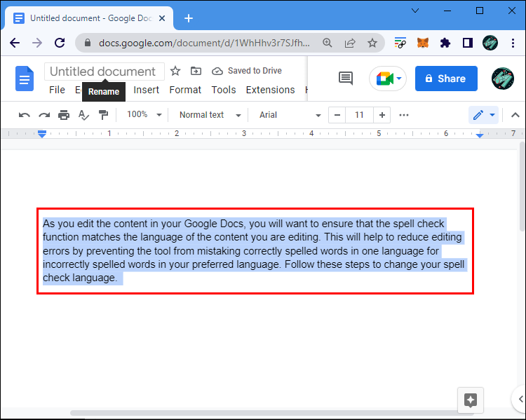
Task: Bookmark this tab with star icon
Action: coord(372,43)
